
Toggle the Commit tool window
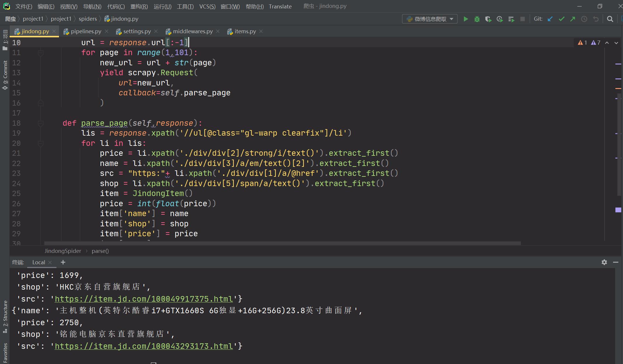coord(5,75)
